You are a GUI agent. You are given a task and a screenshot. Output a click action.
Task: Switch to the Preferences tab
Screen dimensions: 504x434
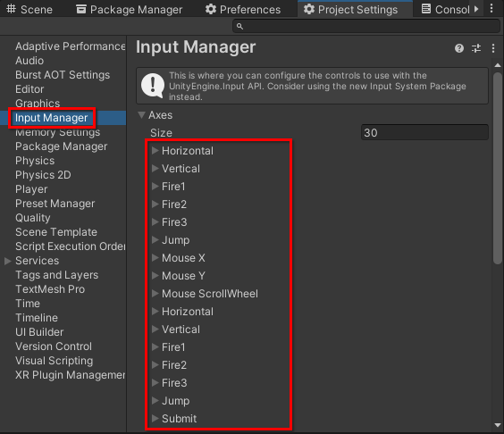pyautogui.click(x=243, y=9)
